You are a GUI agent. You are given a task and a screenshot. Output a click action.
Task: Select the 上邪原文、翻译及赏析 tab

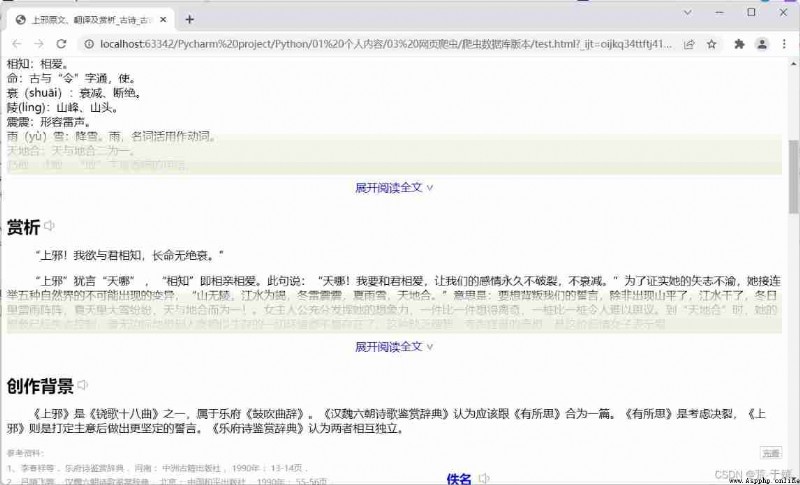pyautogui.click(x=90, y=20)
